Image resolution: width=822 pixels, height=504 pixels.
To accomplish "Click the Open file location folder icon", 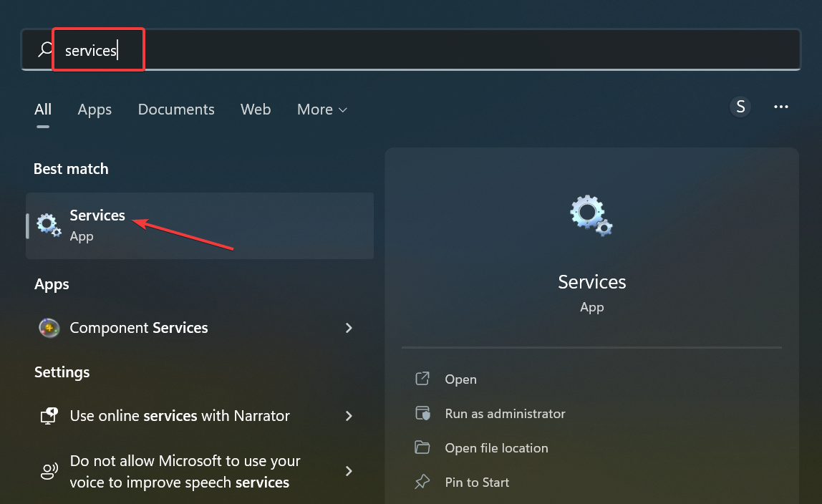I will click(423, 447).
